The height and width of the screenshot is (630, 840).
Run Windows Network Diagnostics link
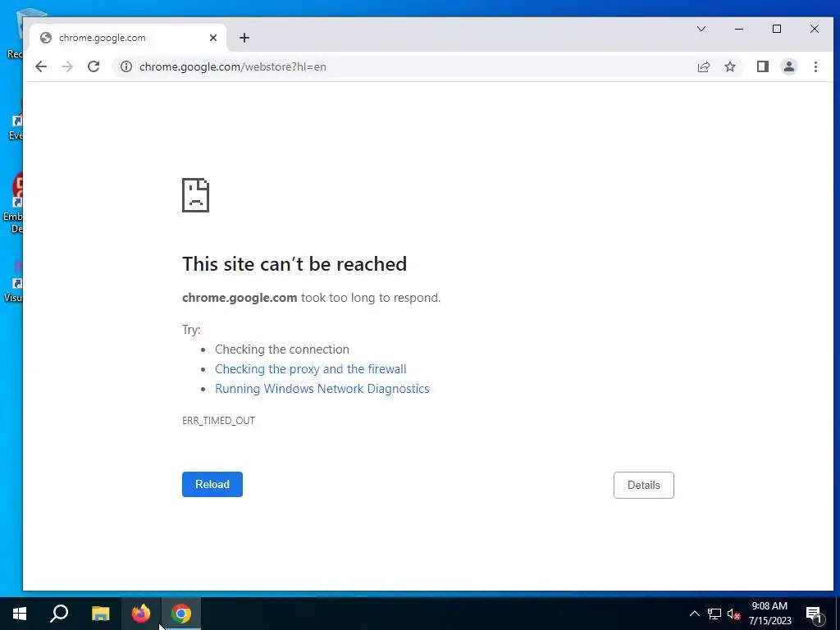[x=322, y=388]
